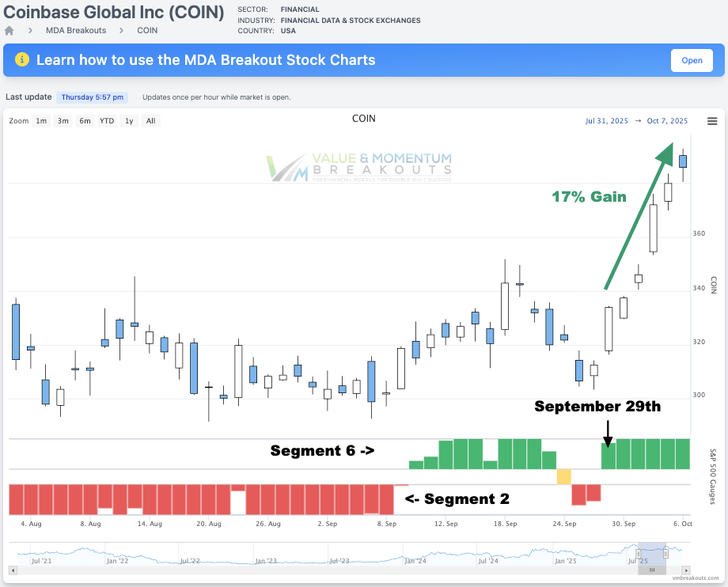This screenshot has width=728, height=587.
Task: Enable the 1m zoom range
Action: click(x=41, y=121)
